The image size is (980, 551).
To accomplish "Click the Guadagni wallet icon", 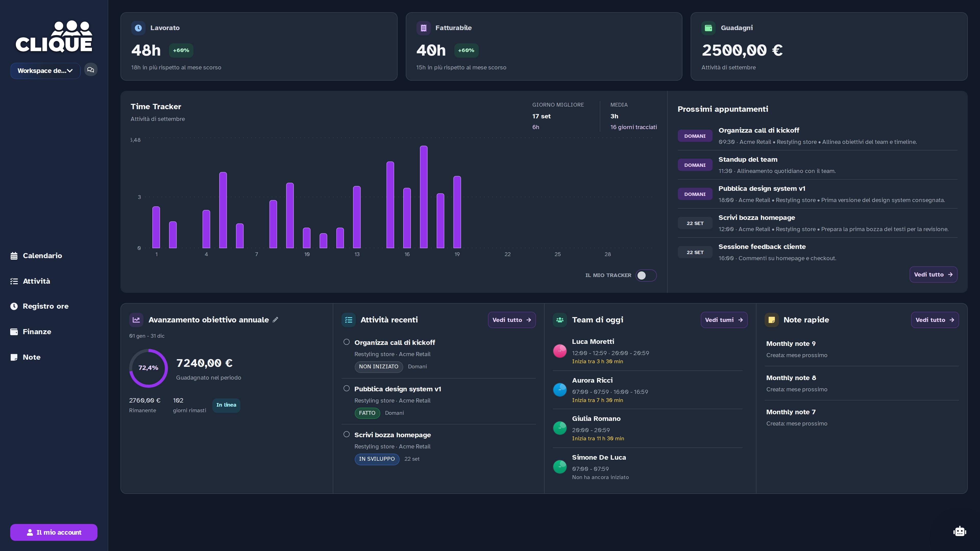I will tap(708, 28).
